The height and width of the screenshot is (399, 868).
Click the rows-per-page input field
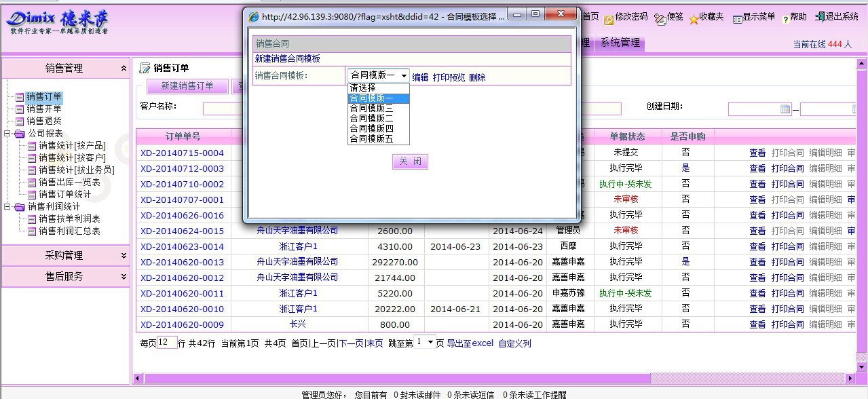pos(167,343)
